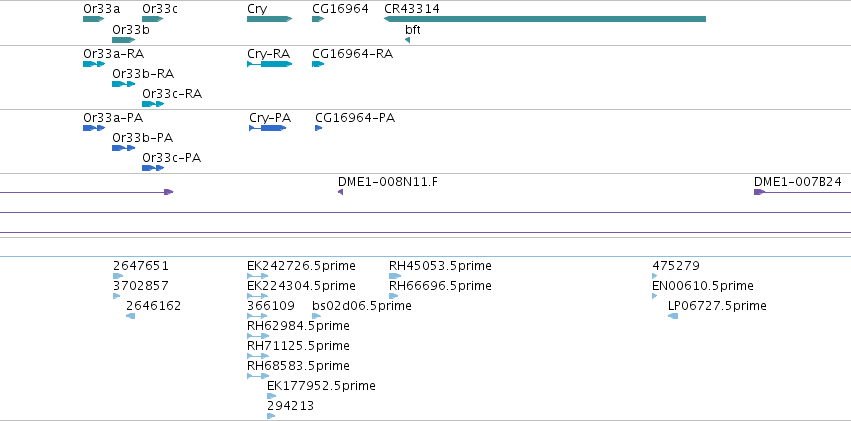Image resolution: width=851 pixels, height=421 pixels.
Task: Select the EK177952.5prime EST
Action: tap(271, 396)
